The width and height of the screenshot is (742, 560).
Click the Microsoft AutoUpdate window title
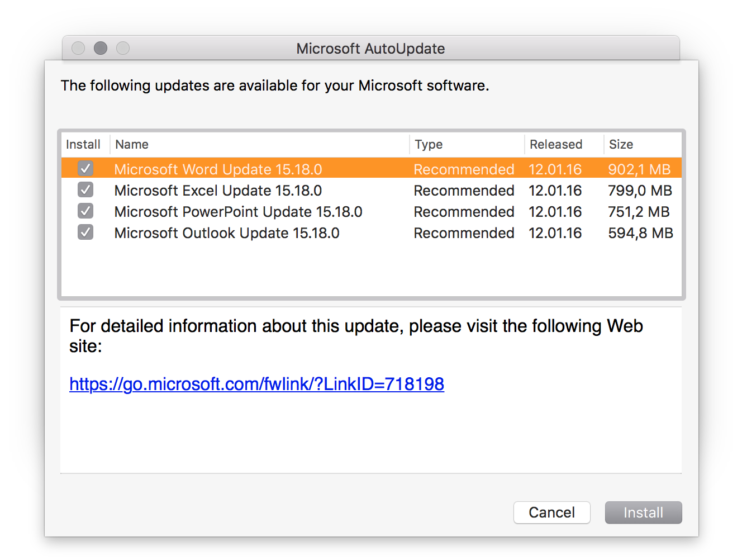370,49
